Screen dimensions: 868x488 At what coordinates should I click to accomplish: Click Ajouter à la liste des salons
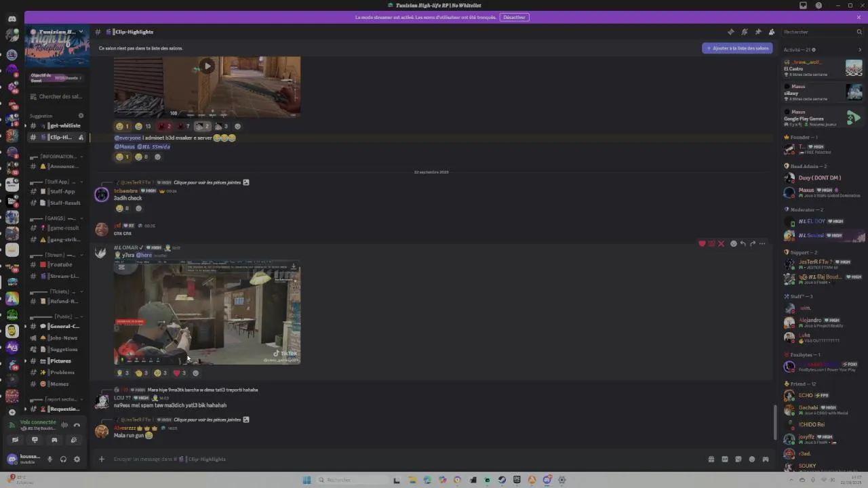pyautogui.click(x=737, y=48)
